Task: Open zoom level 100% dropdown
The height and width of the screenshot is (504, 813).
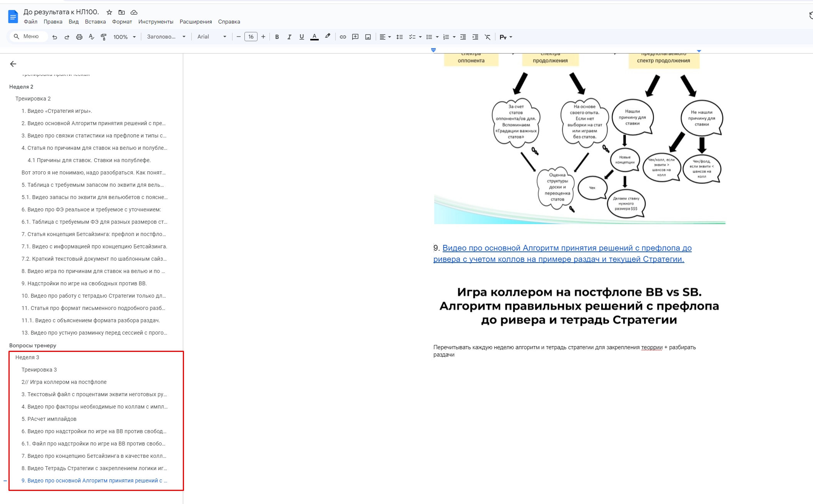Action: [x=125, y=37]
